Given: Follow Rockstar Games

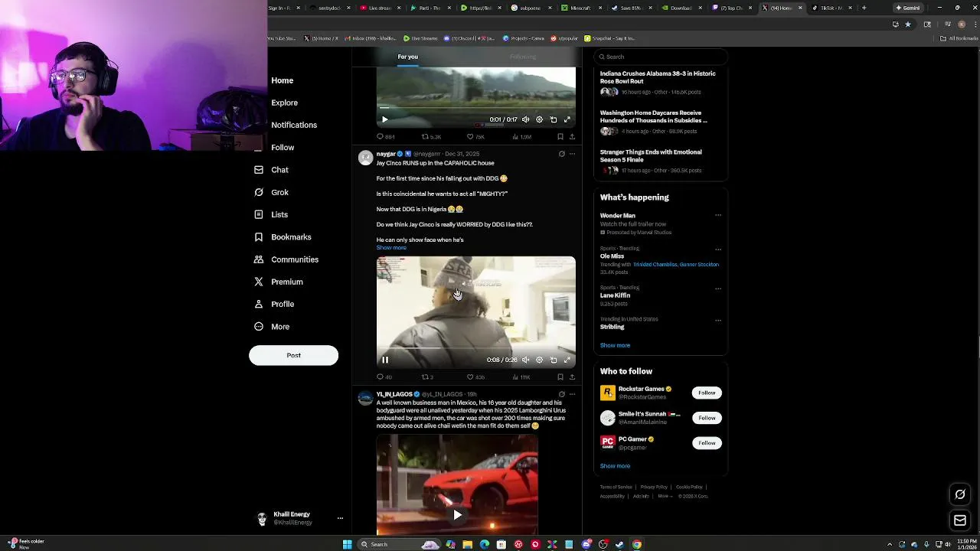Looking at the screenshot, I should [x=707, y=393].
